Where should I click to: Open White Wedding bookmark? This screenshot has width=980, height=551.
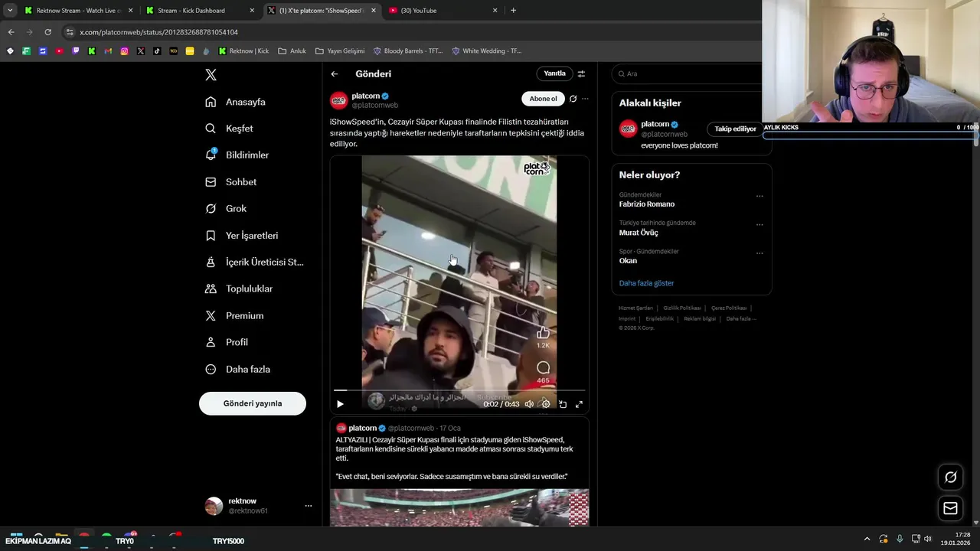(487, 51)
